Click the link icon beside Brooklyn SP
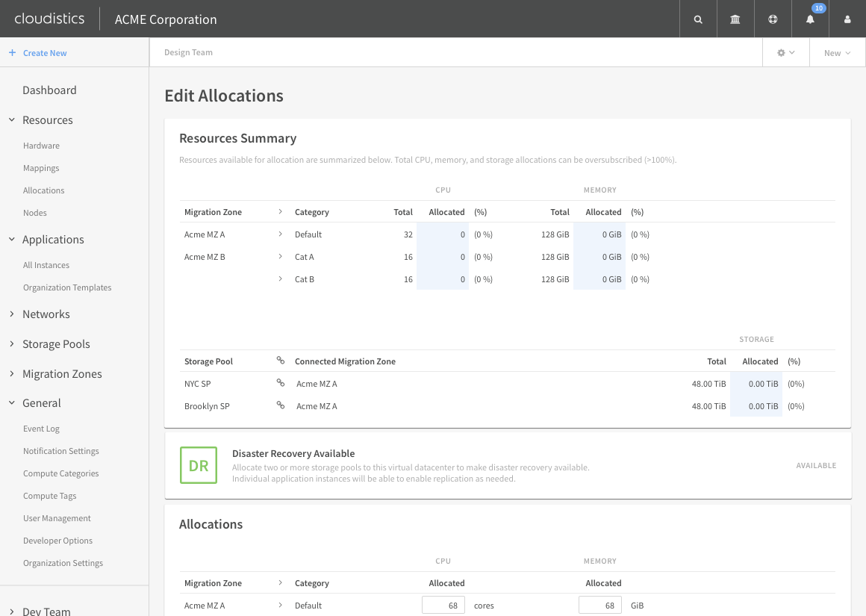 tap(280, 405)
